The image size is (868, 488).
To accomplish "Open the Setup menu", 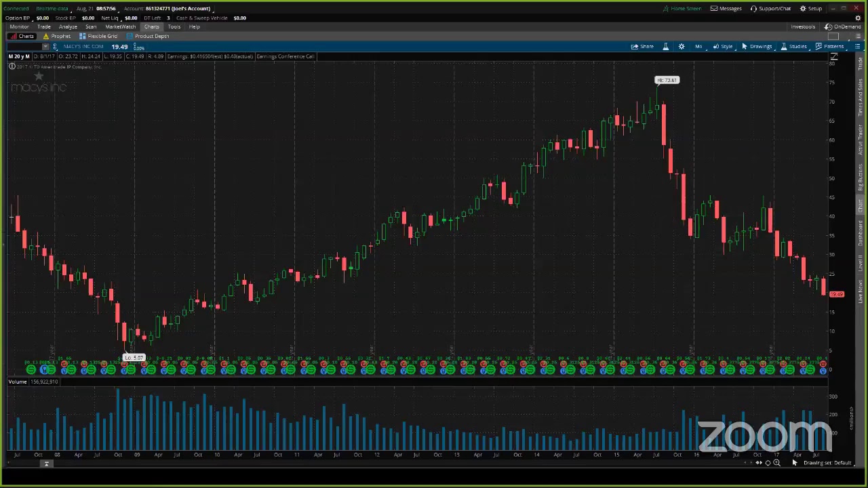I will click(811, 9).
